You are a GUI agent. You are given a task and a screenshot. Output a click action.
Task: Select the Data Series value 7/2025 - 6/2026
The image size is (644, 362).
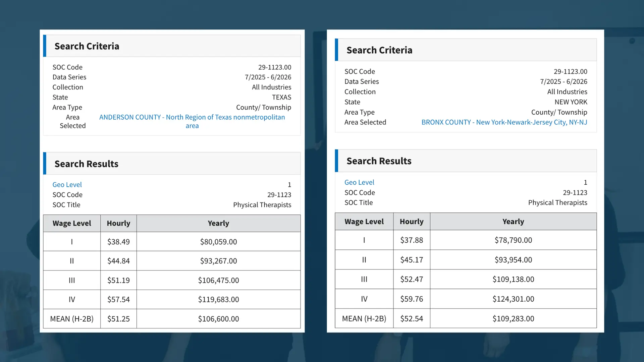pos(268,77)
